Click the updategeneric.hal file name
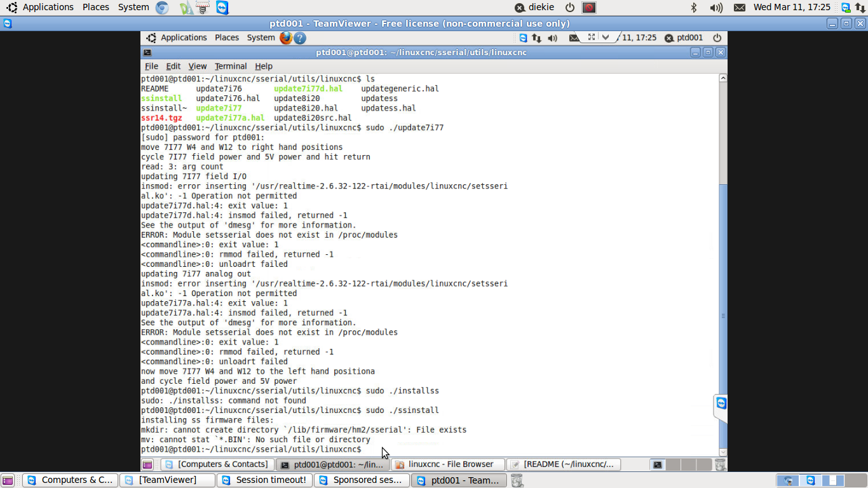 point(400,89)
